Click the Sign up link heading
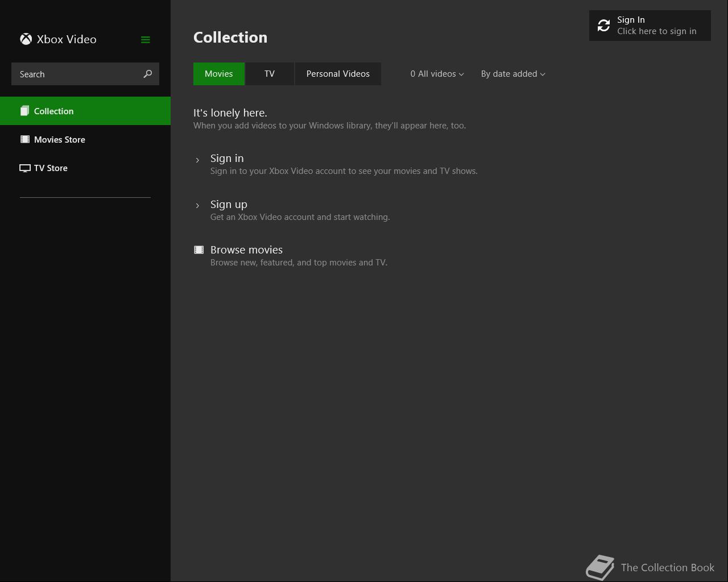Image resolution: width=728 pixels, height=582 pixels. point(229,205)
